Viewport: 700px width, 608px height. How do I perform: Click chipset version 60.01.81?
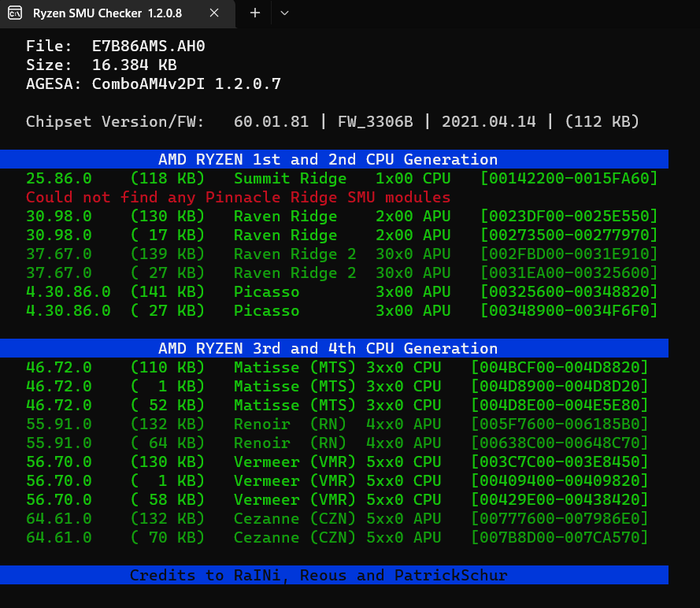[271, 121]
